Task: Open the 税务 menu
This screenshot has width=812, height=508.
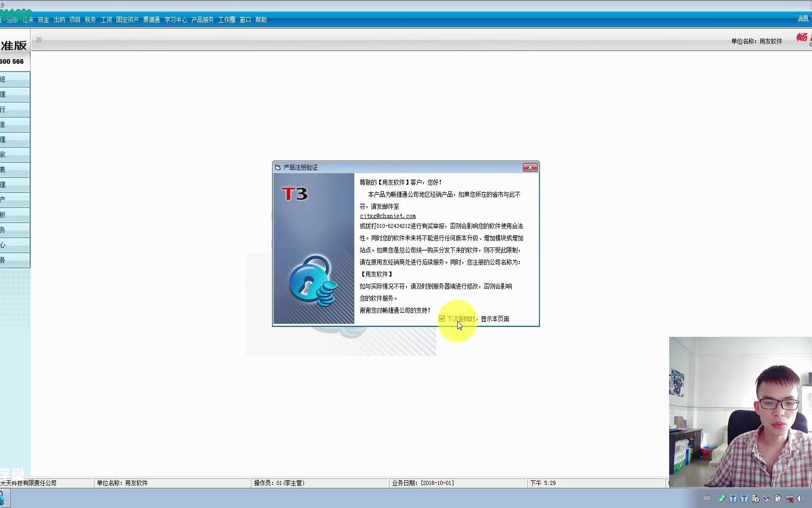Action: tap(90, 20)
